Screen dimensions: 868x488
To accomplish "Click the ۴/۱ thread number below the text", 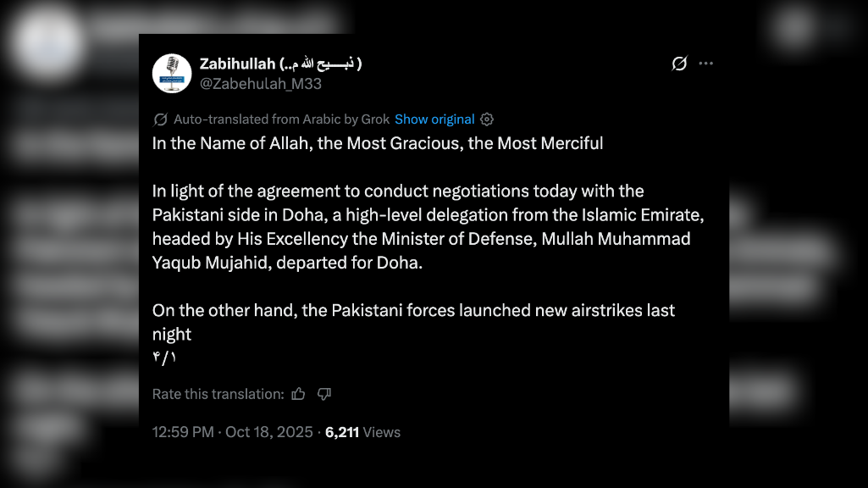I will coord(164,357).
